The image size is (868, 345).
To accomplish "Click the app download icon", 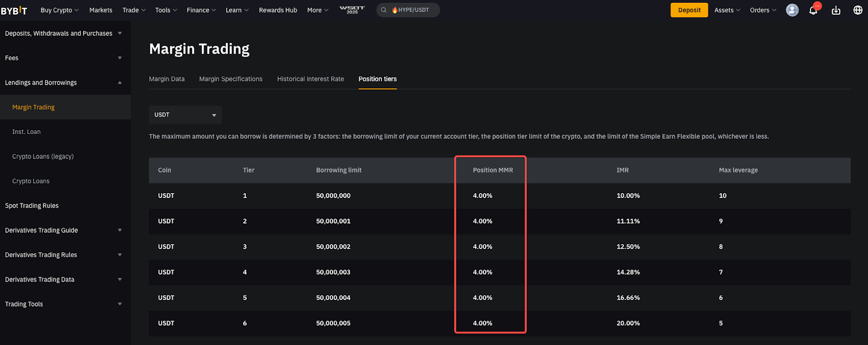I will (x=836, y=10).
